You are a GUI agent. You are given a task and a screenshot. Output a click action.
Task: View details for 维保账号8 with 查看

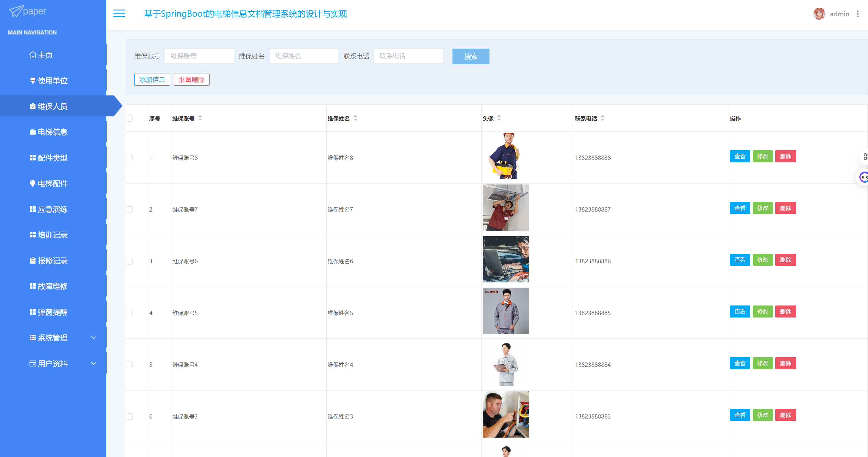pyautogui.click(x=740, y=156)
